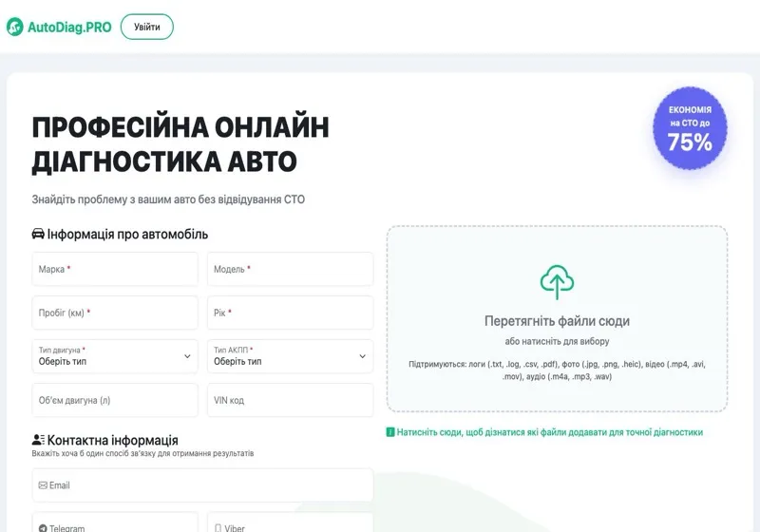Screen dimensions: 760x532
Task: Click the ПРОФЕСІЙНА ОНЛАЙН ДІАГНОСТИКА АВТО heading
Action: pos(180,144)
